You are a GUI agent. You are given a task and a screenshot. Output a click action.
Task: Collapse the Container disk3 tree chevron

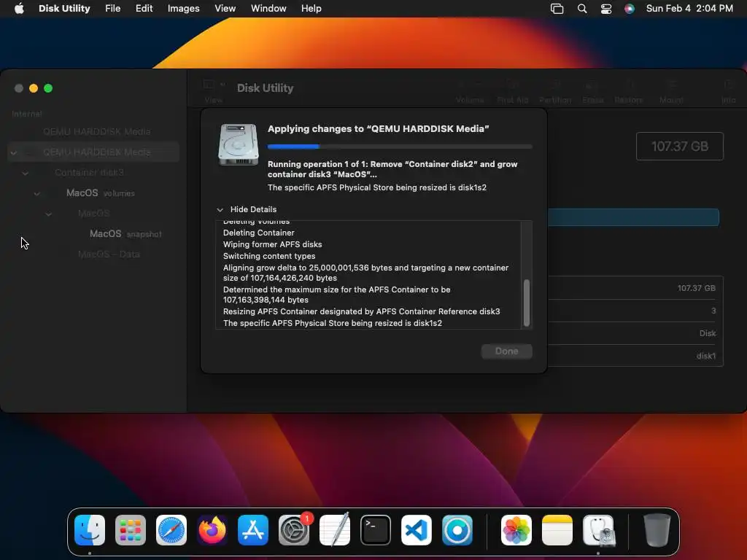click(x=26, y=173)
